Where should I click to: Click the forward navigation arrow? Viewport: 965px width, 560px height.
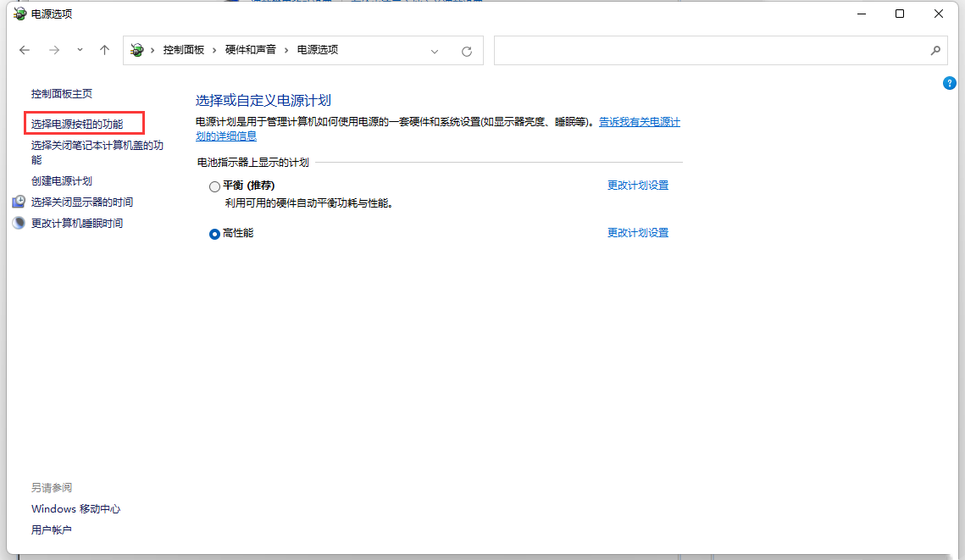53,50
